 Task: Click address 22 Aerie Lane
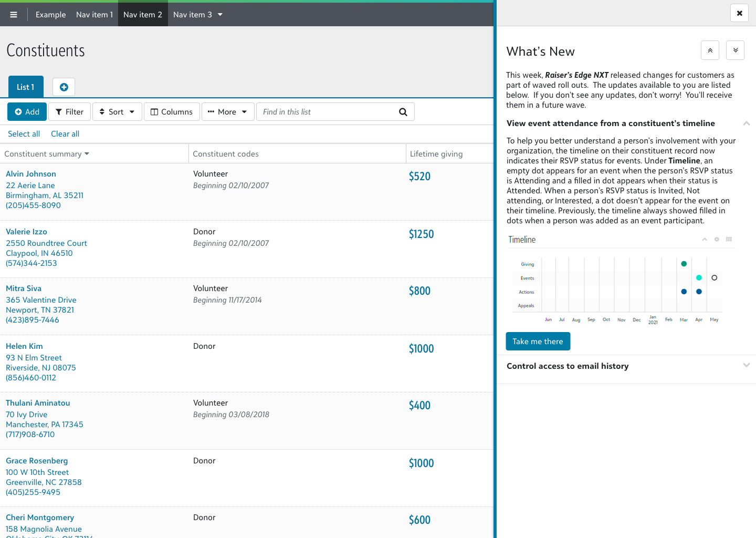pyautogui.click(x=30, y=185)
